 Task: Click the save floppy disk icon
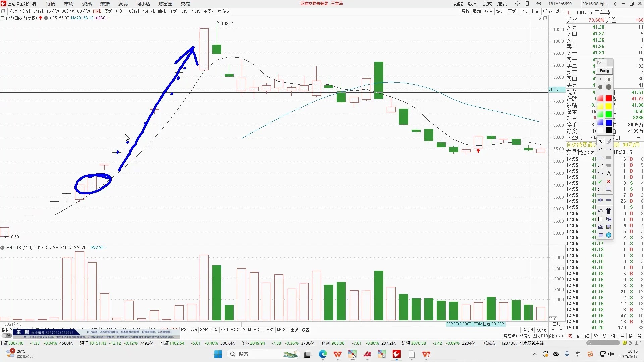pyautogui.click(x=609, y=227)
